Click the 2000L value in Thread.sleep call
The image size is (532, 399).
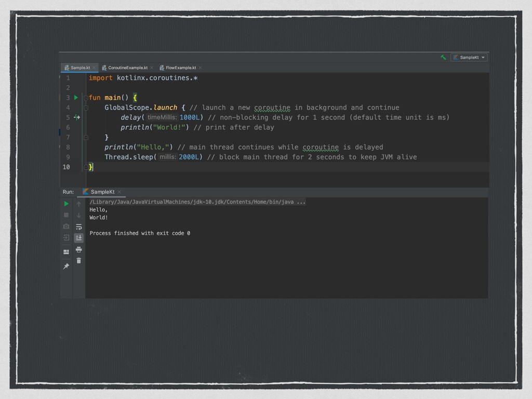coord(189,157)
